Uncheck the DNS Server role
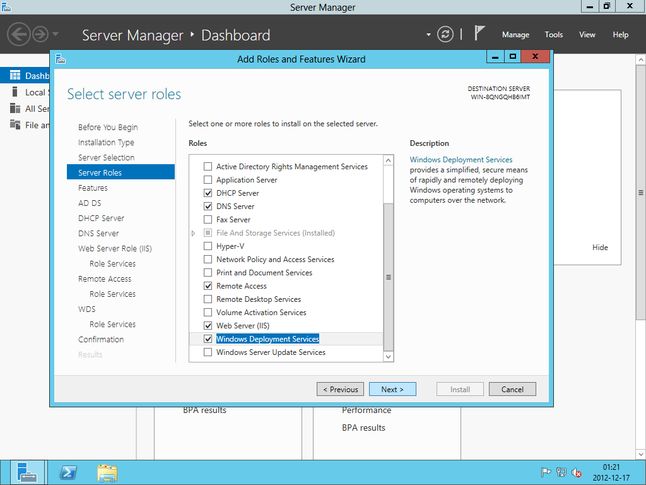The width and height of the screenshot is (646, 485). pyautogui.click(x=208, y=206)
